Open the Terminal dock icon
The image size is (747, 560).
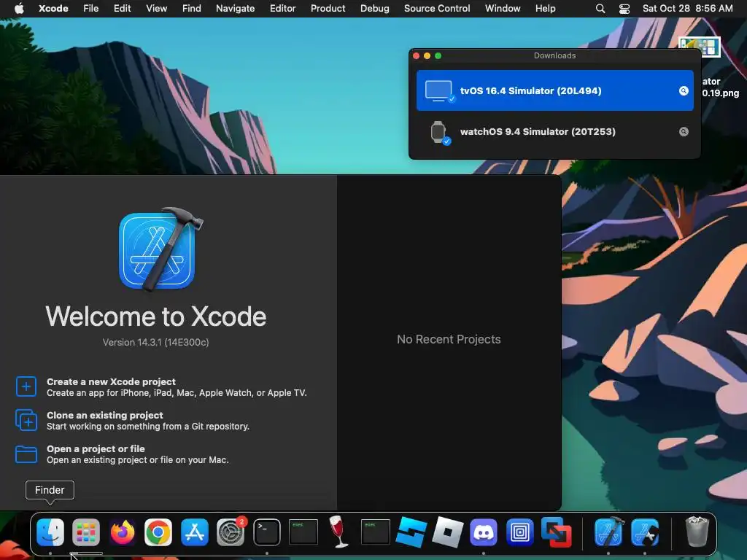267,532
